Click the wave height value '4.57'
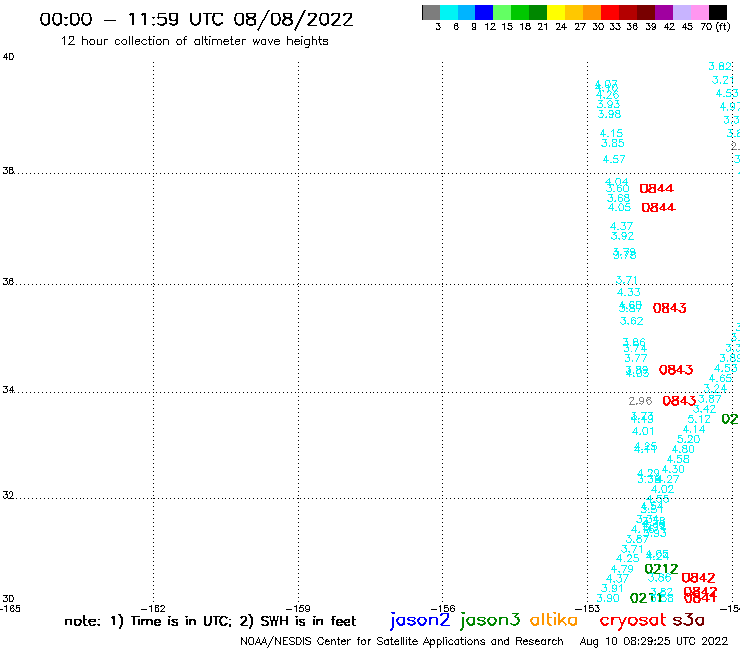The width and height of the screenshot is (740, 650). pyautogui.click(x=614, y=160)
